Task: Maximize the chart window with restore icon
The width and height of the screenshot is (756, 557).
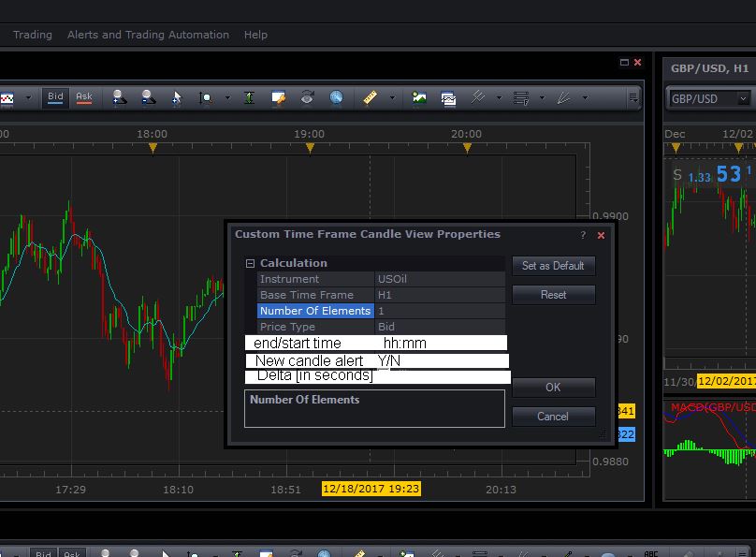Action: point(624,62)
